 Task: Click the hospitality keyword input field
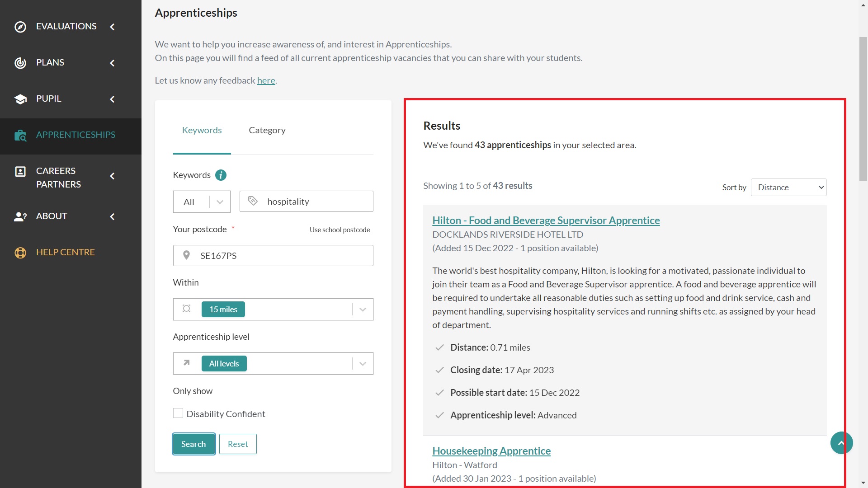[307, 202]
